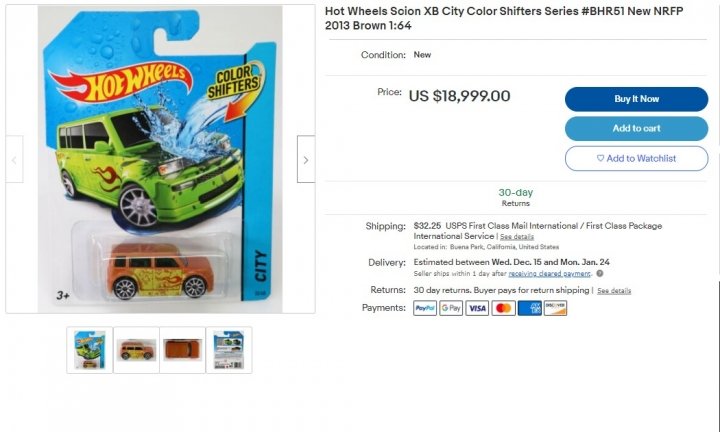Click the Discover card icon
The width and height of the screenshot is (720, 432).
[x=556, y=308]
